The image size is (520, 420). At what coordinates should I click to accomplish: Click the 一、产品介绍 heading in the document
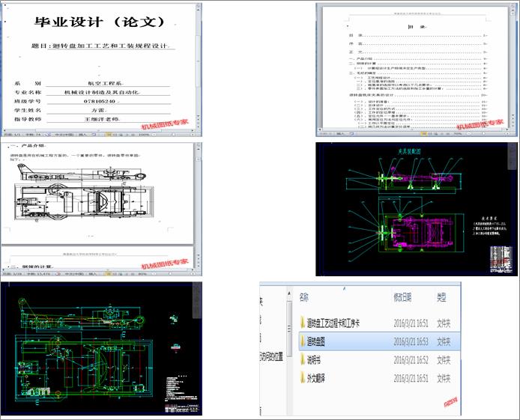(x=28, y=146)
